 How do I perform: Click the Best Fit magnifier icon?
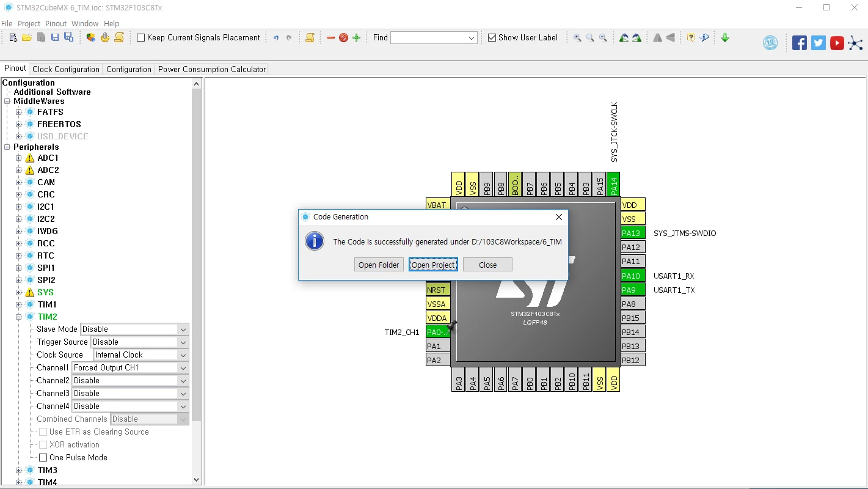[590, 38]
